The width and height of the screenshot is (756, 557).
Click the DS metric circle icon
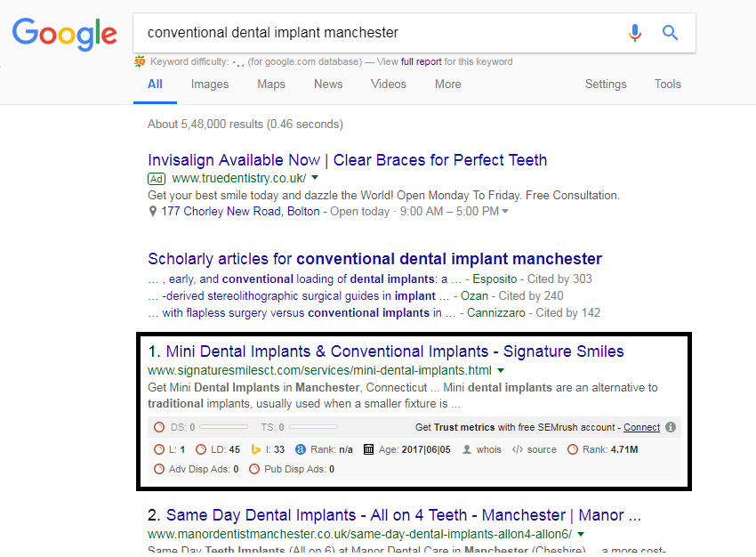tap(159, 427)
